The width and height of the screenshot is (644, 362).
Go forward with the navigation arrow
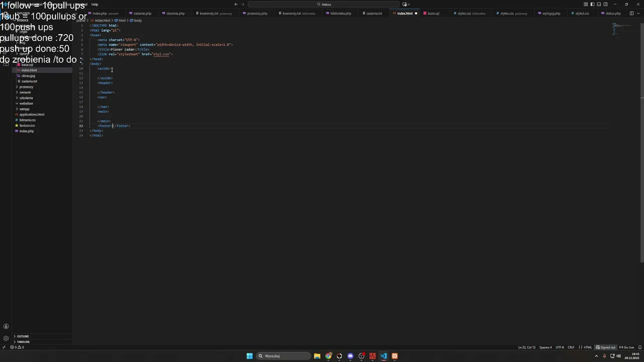[243, 5]
